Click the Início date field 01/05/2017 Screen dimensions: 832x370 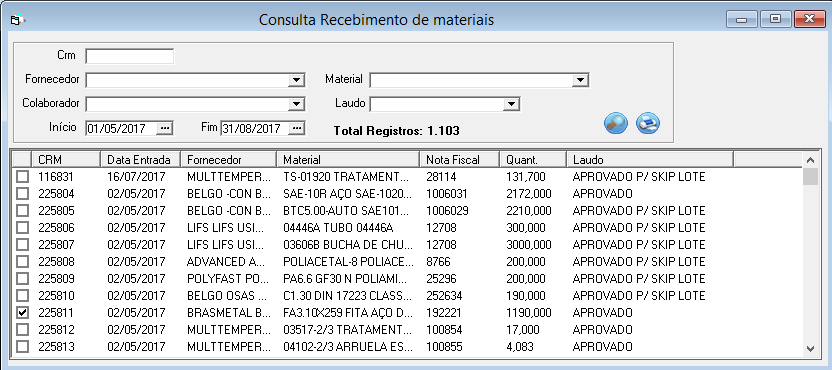121,128
